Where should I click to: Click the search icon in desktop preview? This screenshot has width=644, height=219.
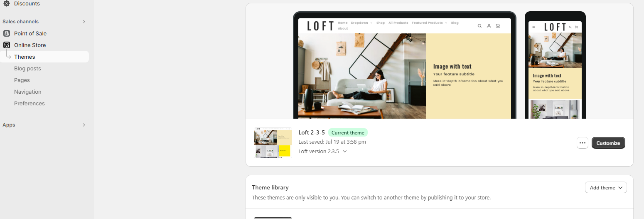click(479, 26)
